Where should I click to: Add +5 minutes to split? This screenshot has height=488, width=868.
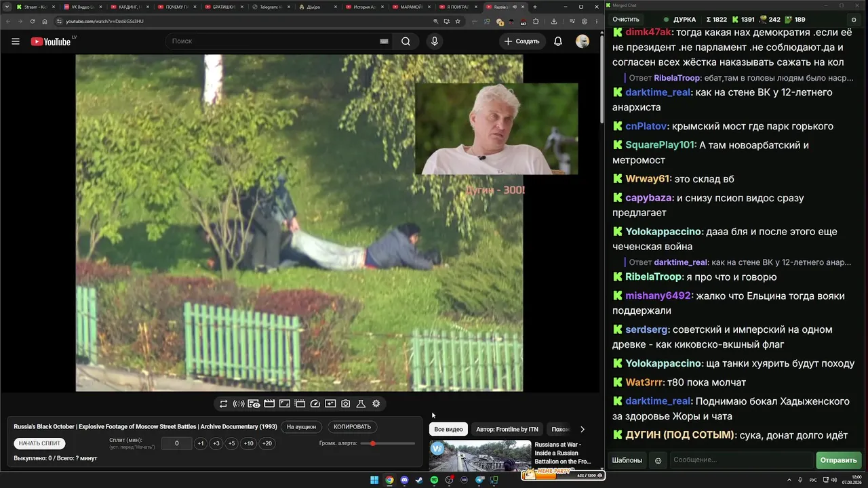pos(232,443)
